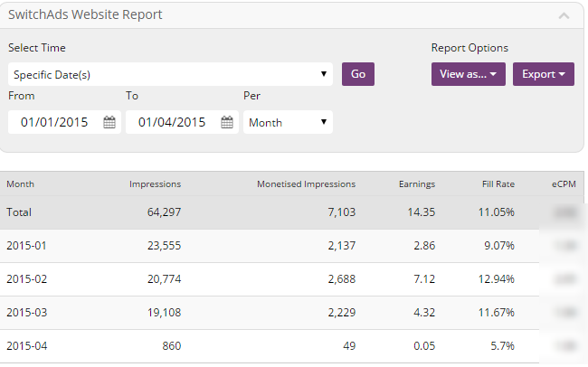
Task: Click earnings value 0.05
Action: pyautogui.click(x=424, y=345)
